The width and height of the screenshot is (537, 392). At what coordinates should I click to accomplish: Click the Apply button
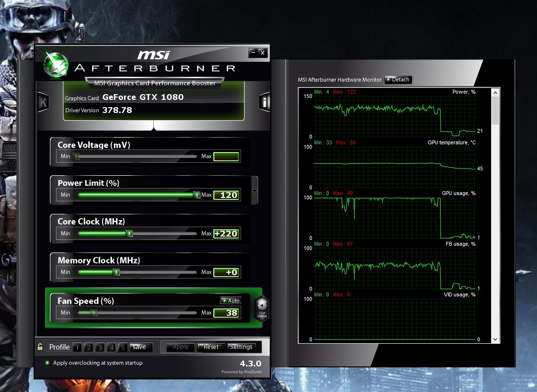point(180,347)
